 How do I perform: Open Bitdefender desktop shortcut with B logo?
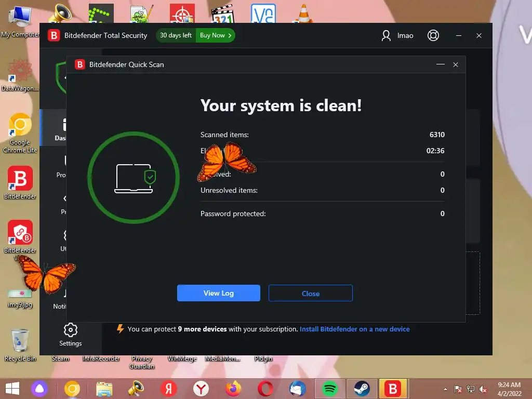(x=20, y=182)
